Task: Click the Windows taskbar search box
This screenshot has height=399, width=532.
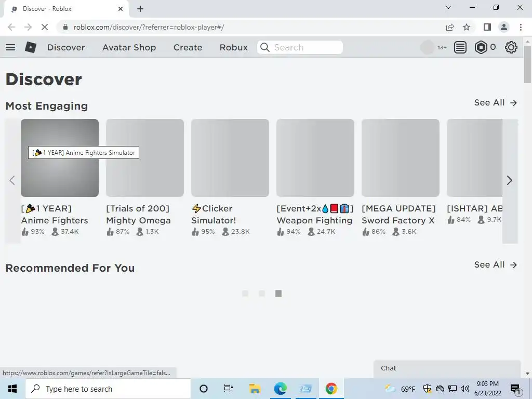Action: (108, 389)
